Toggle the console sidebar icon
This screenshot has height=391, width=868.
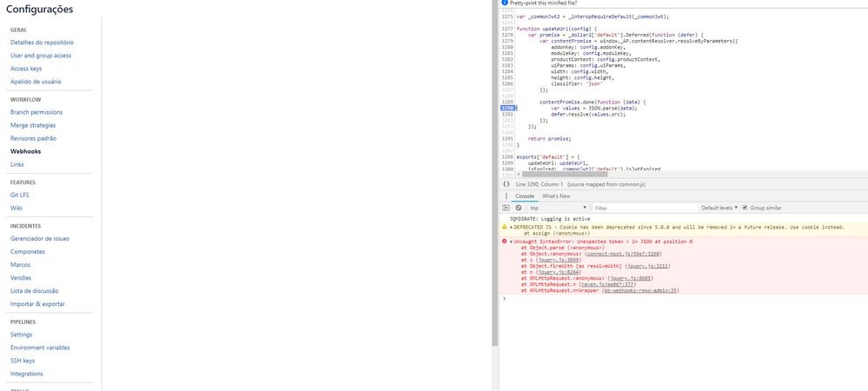[506, 208]
